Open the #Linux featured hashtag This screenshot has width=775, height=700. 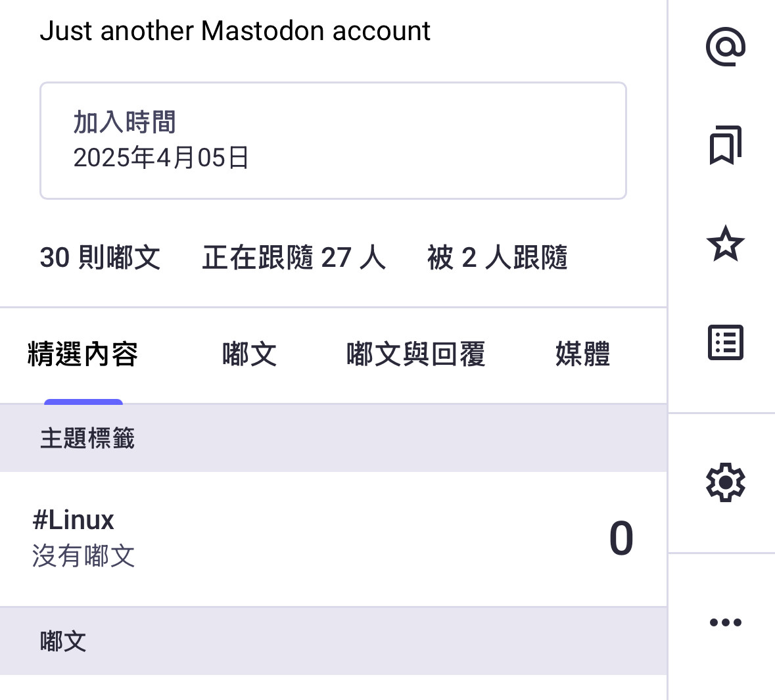pyautogui.click(x=74, y=521)
